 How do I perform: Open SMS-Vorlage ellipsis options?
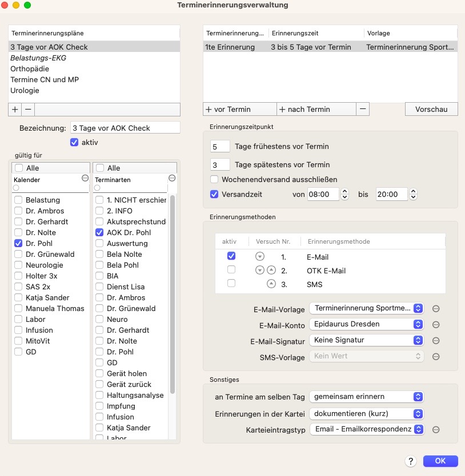coord(436,357)
